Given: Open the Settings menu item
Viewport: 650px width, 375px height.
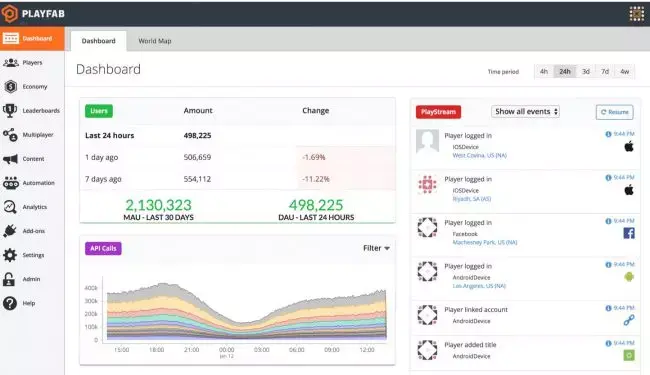Looking at the screenshot, I should coord(32,255).
